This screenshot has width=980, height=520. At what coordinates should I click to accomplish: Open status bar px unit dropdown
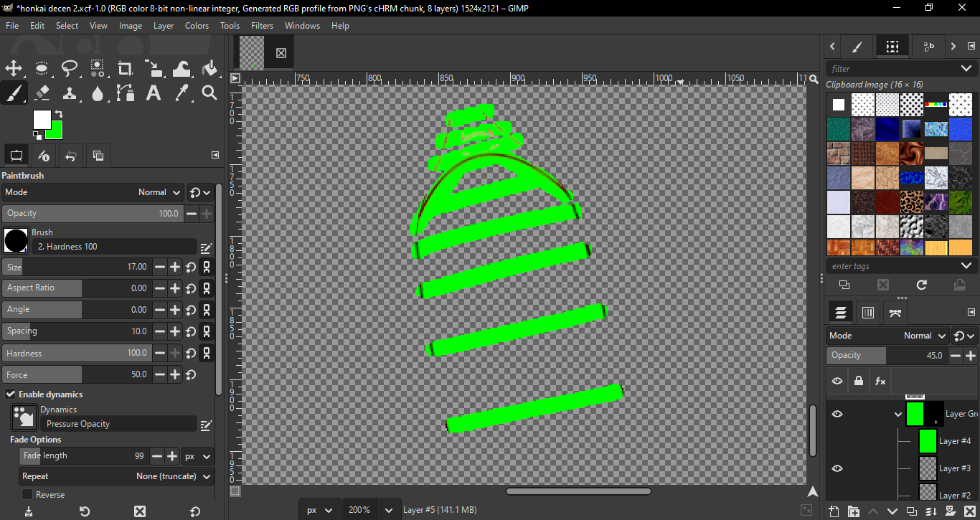(320, 510)
